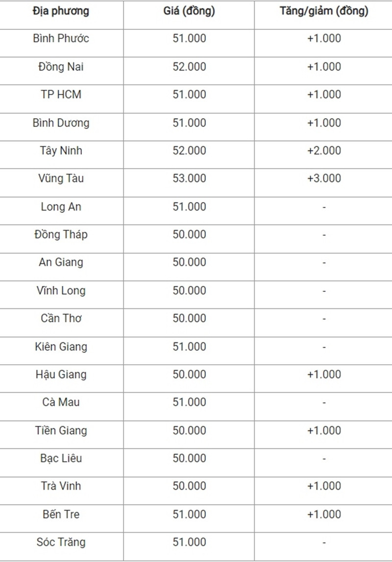Select Vũng Tàu price 53.000
392x562 pixels.
coord(189,179)
